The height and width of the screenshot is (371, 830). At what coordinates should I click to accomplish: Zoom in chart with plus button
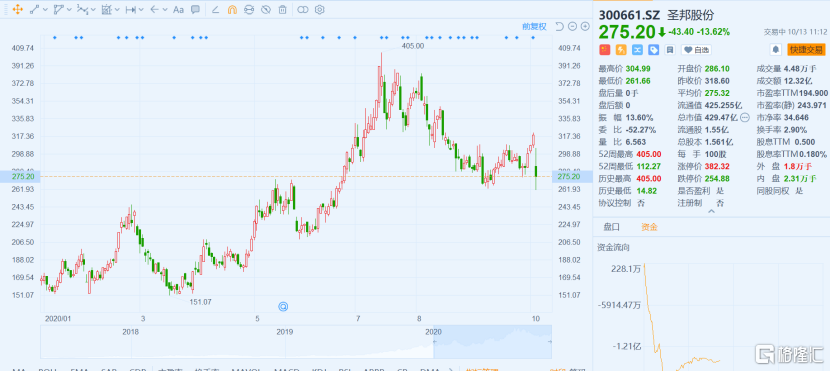tap(585, 26)
